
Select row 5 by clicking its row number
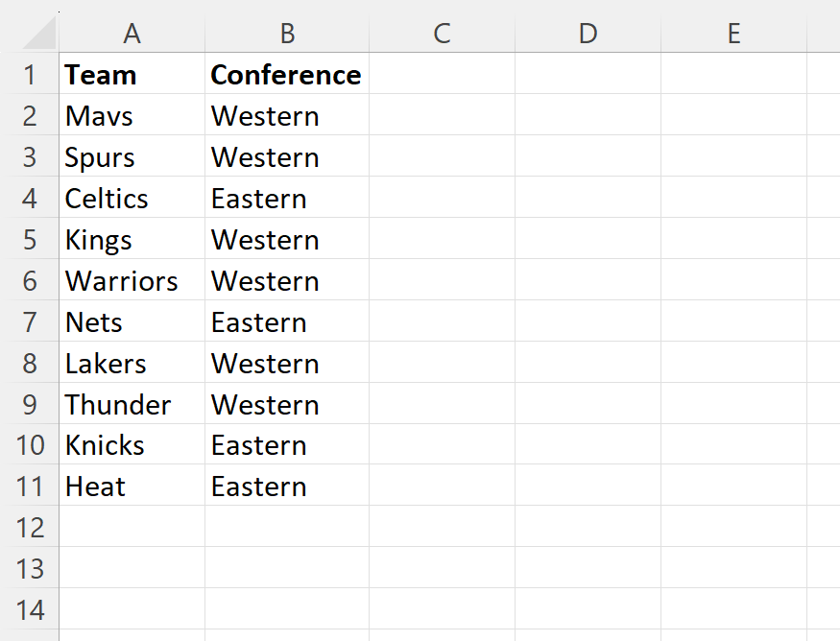[x=30, y=239]
